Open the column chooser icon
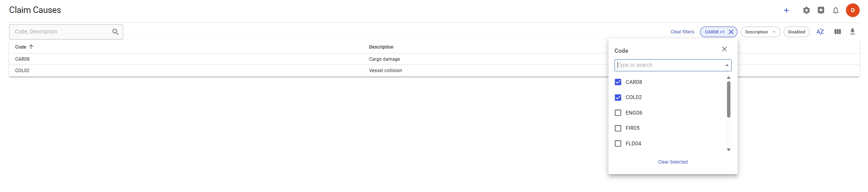The height and width of the screenshot is (192, 868). [838, 32]
